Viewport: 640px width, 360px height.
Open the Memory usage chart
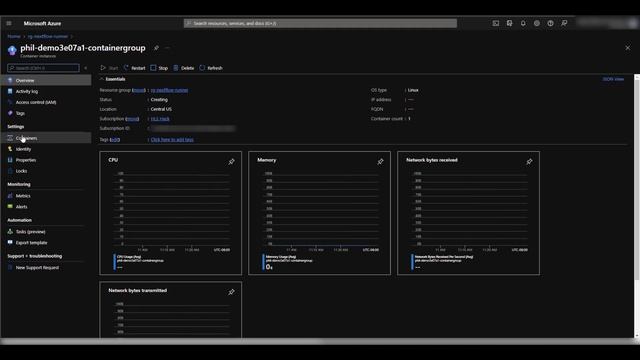320,213
